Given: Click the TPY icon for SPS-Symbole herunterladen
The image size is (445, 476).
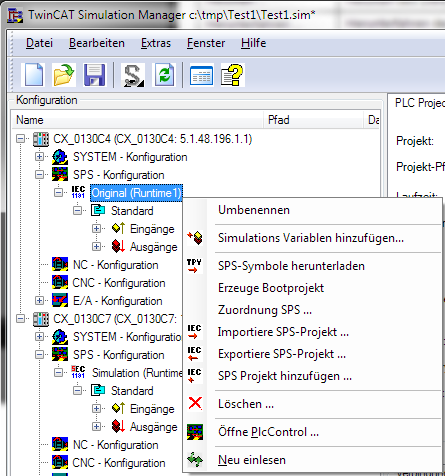Looking at the screenshot, I should [x=194, y=266].
